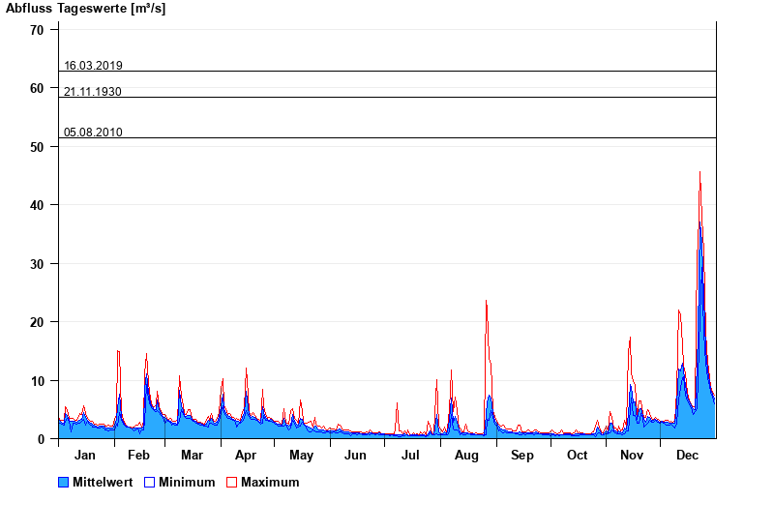This screenshot has height=532, width=774.
Task: Select the Maximum legend label
Action: tap(270, 483)
